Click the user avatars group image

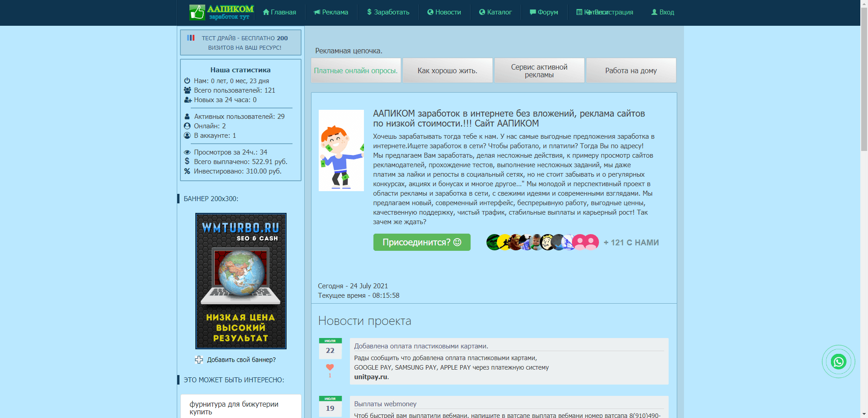click(x=542, y=242)
